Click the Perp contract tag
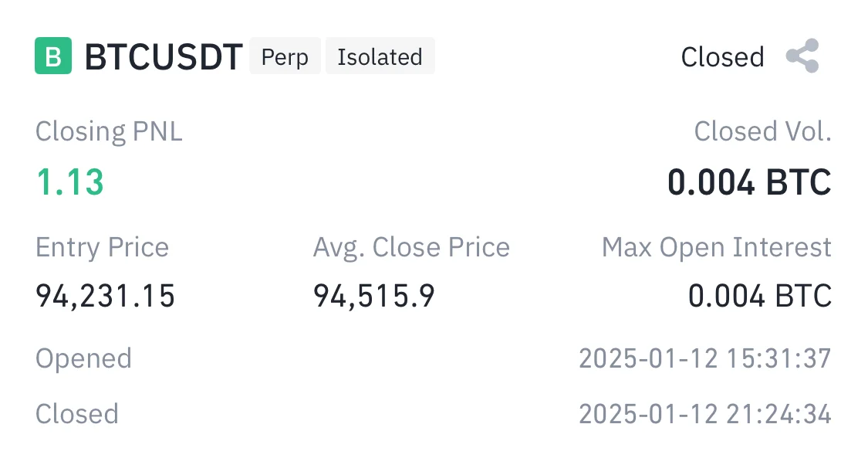The width and height of the screenshot is (868, 458). click(285, 57)
